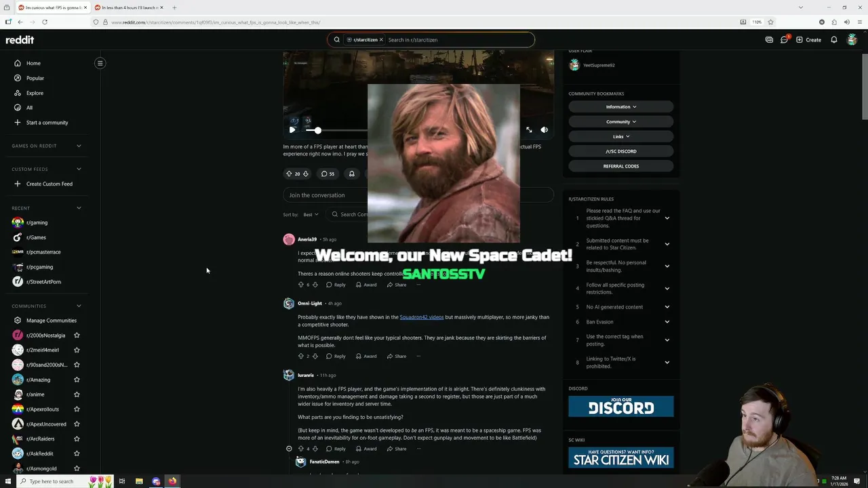Click the video progress slider knob
The width and height of the screenshot is (868, 488).
[317, 130]
